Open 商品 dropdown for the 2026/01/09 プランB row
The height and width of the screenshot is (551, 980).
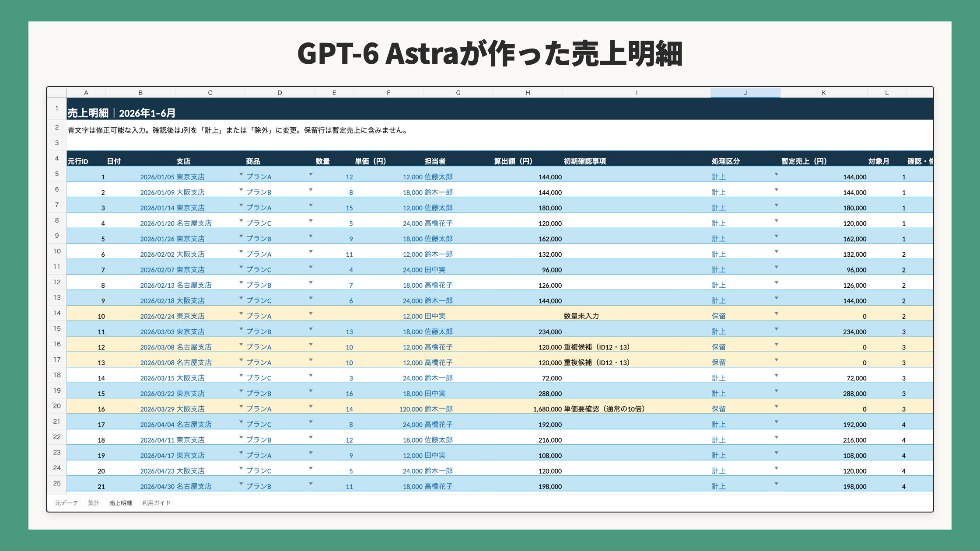point(311,190)
